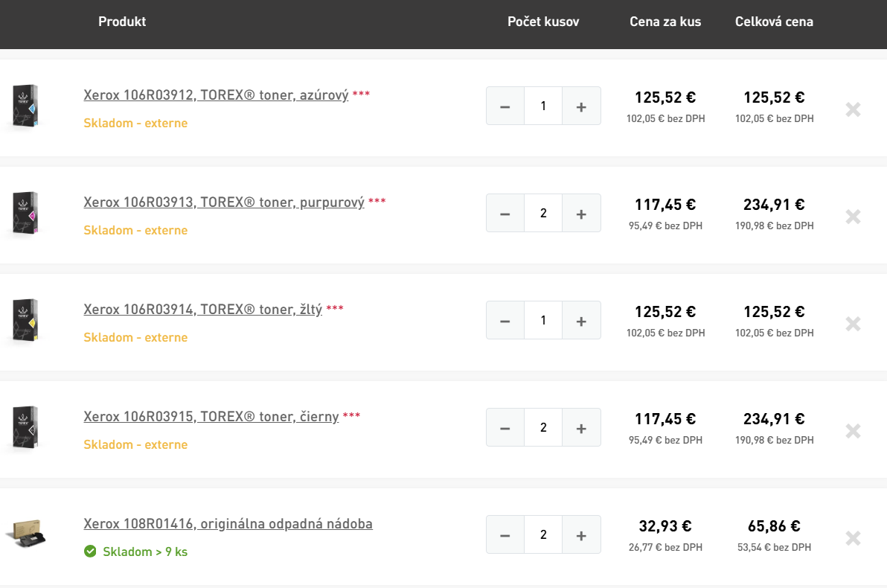Remove the odpadná nádoba item
Viewport: 887px width, 588px height.
[853, 537]
